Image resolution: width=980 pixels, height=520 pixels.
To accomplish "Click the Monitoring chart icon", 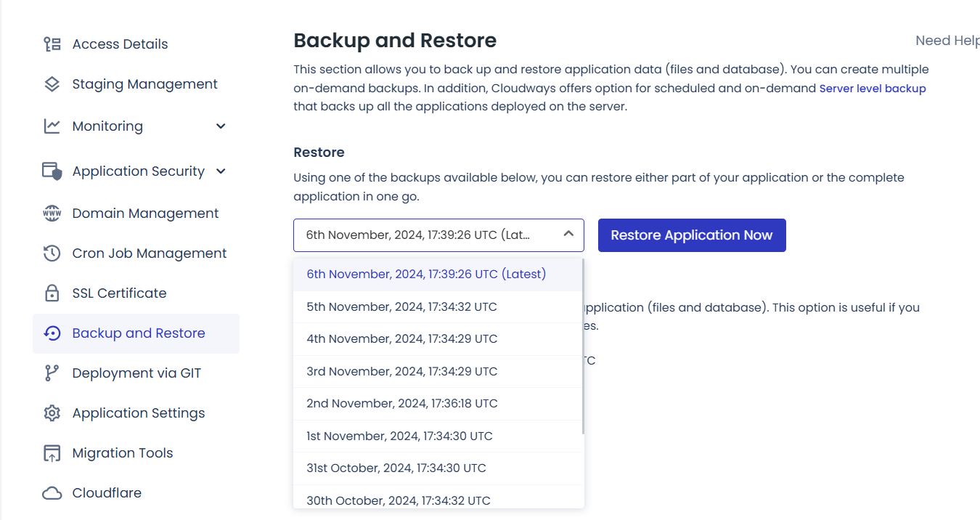I will click(52, 126).
